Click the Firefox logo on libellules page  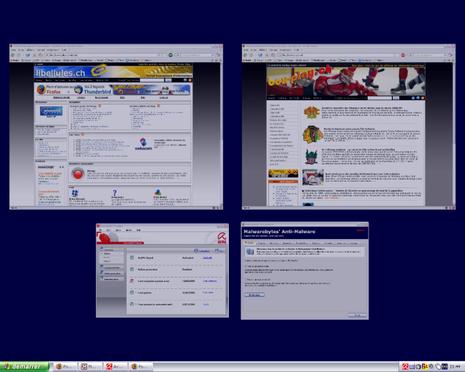(41, 89)
